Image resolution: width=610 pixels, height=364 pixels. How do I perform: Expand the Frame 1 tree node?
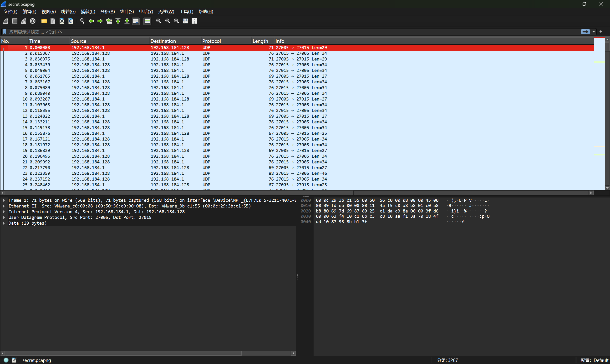4,200
